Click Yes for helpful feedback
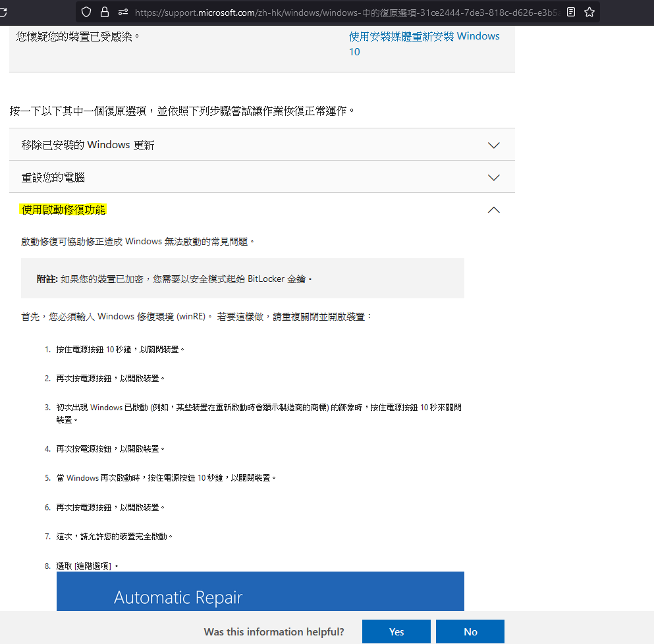This screenshot has width=654, height=644. pyautogui.click(x=396, y=631)
